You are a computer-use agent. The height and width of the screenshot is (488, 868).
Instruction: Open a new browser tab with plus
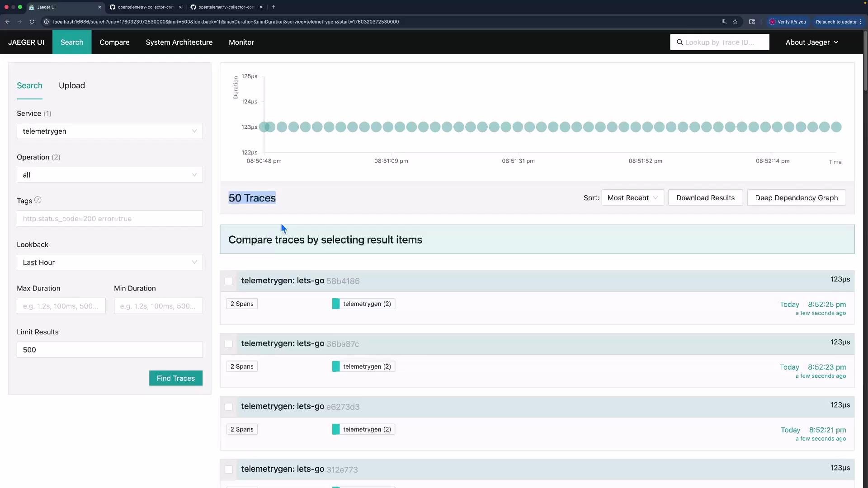tap(273, 7)
